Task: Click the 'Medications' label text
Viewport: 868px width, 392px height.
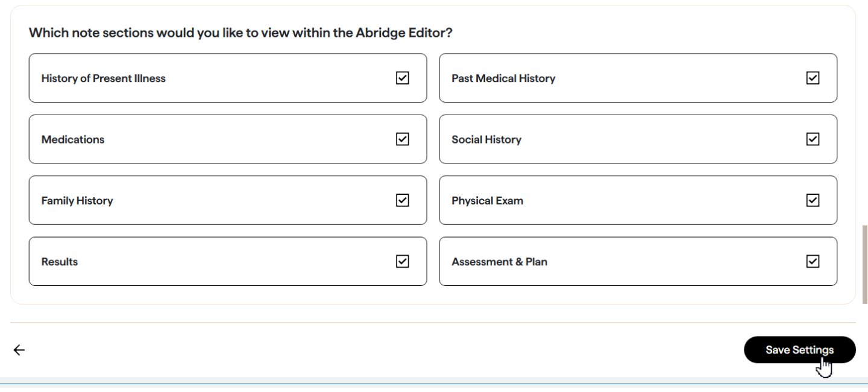Action: [73, 139]
